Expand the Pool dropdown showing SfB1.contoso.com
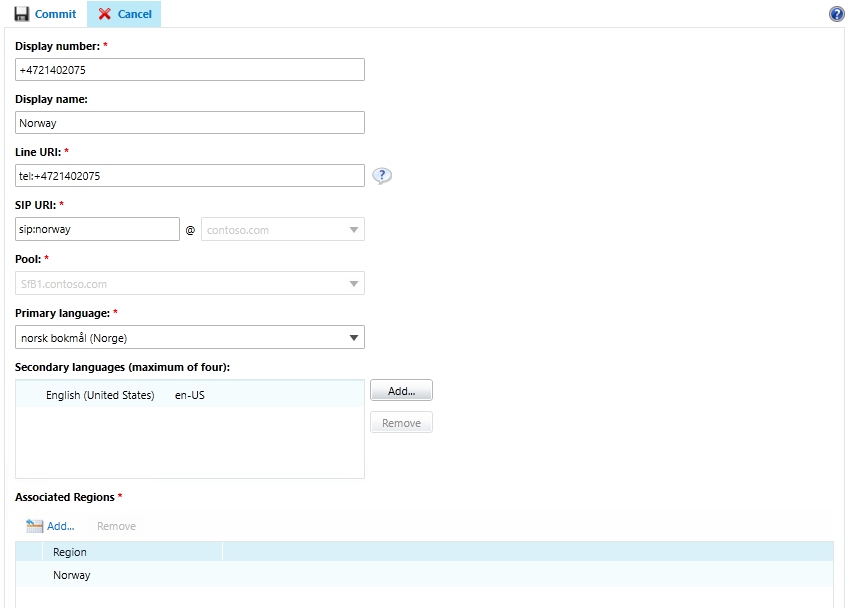 (x=190, y=284)
